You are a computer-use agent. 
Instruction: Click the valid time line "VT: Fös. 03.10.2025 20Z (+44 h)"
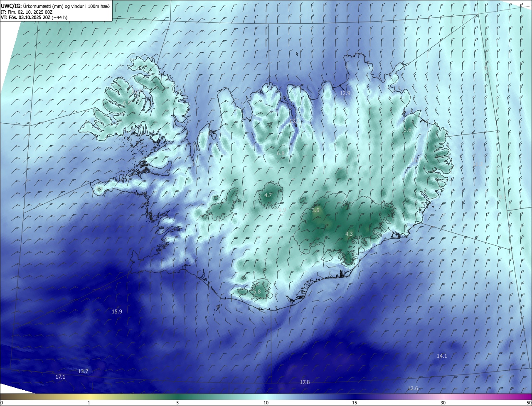[34, 17]
